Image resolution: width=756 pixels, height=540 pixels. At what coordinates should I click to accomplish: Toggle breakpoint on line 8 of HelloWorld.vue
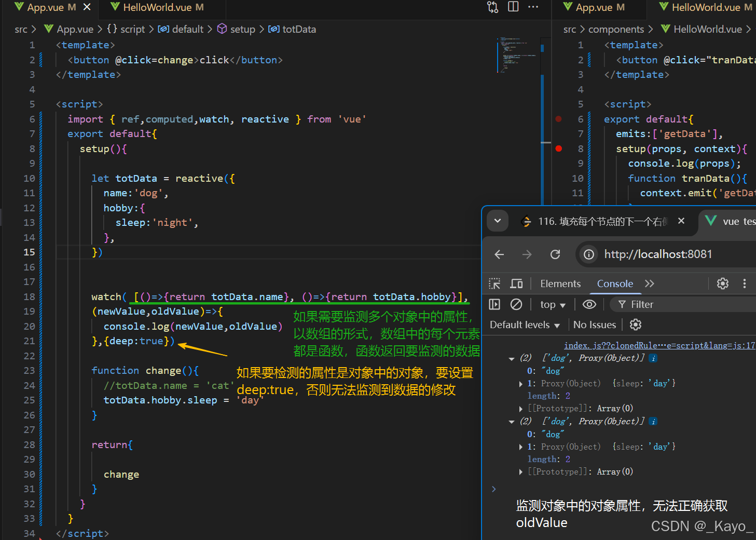[559, 148]
